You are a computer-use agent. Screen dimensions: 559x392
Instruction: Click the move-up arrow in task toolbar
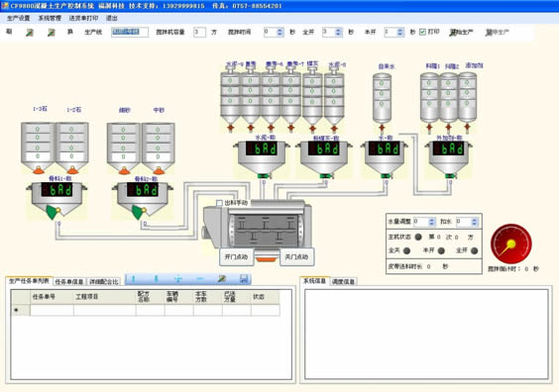[134, 279]
